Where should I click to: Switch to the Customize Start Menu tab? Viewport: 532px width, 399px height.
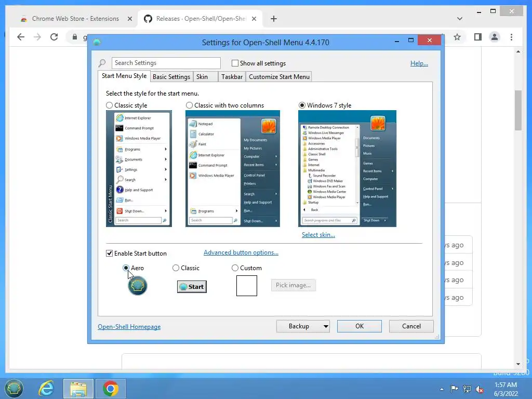point(279,77)
